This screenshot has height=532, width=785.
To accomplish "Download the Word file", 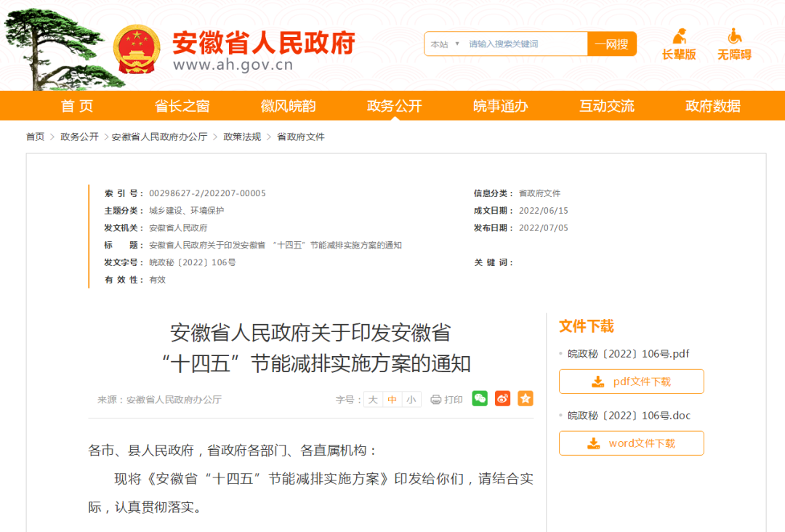I will [x=631, y=443].
